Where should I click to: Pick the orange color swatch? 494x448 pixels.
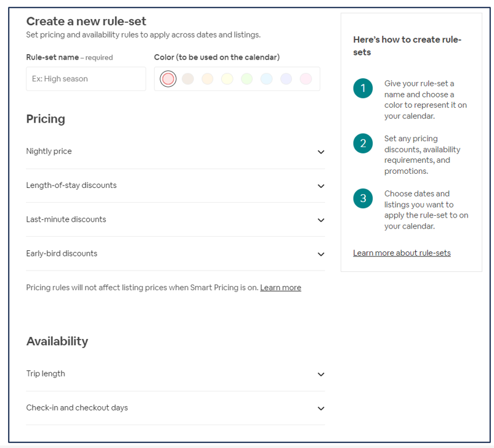click(208, 79)
